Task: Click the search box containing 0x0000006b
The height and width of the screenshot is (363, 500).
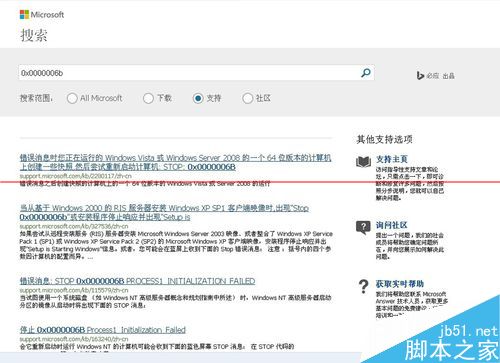Action: click(196, 73)
